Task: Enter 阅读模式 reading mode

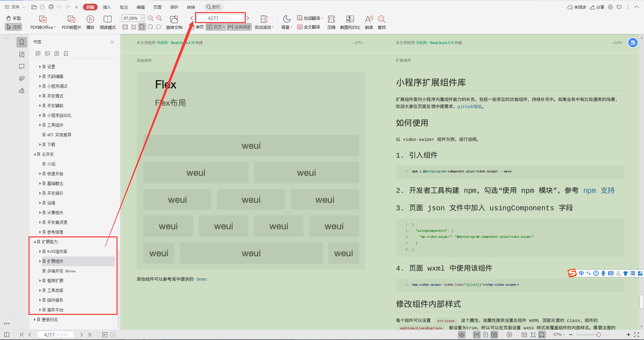Action: pos(108,22)
